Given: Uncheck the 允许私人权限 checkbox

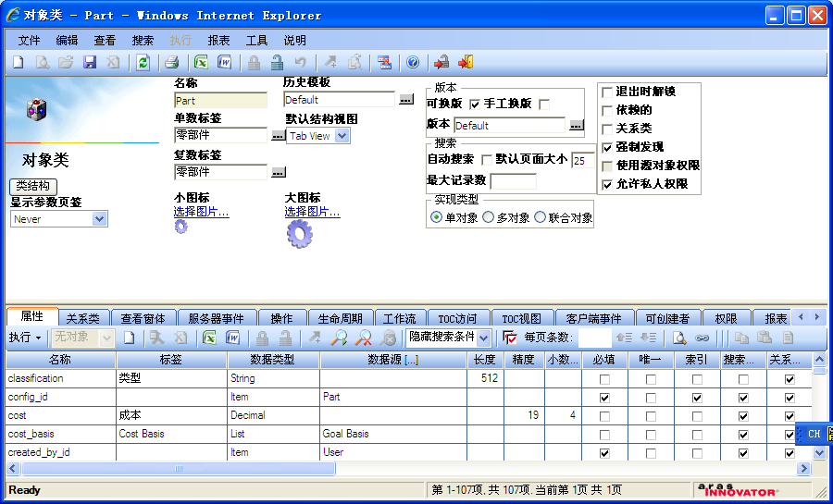Looking at the screenshot, I should tap(607, 185).
